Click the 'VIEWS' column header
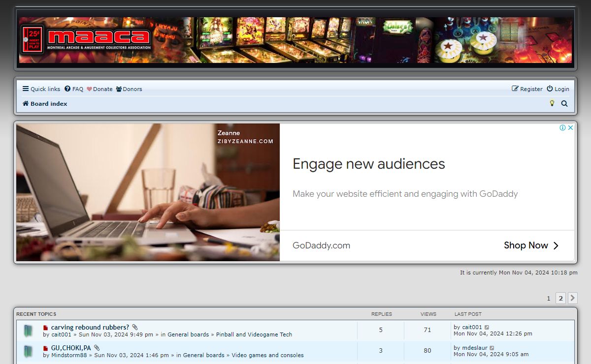The image size is (591, 364). pyautogui.click(x=428, y=314)
